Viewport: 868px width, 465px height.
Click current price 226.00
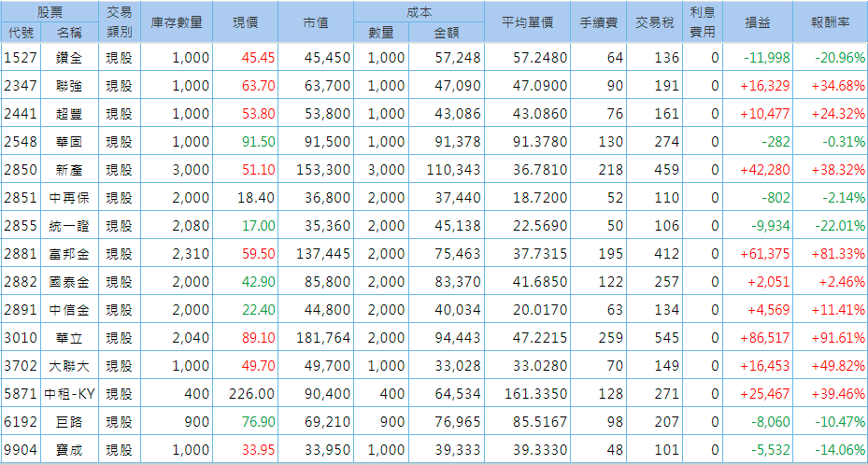tap(252, 394)
